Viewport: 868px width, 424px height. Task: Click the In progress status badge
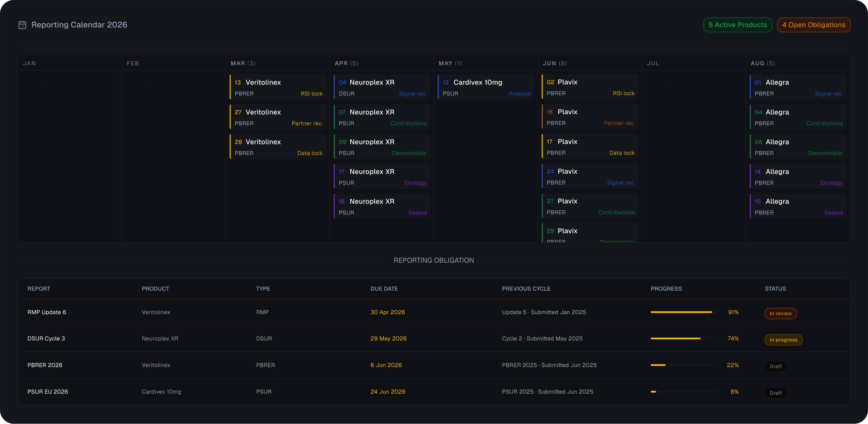pos(783,340)
